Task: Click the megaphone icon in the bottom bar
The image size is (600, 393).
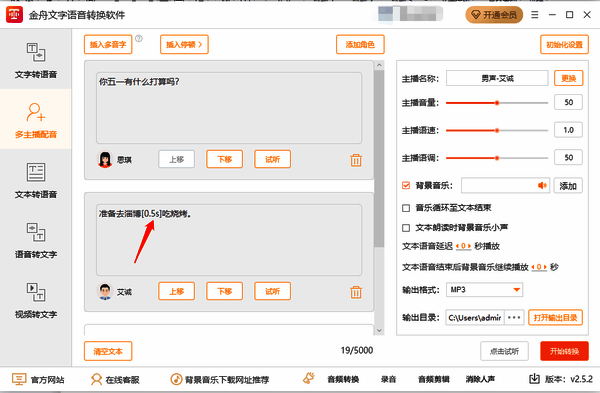Action: click(x=308, y=378)
